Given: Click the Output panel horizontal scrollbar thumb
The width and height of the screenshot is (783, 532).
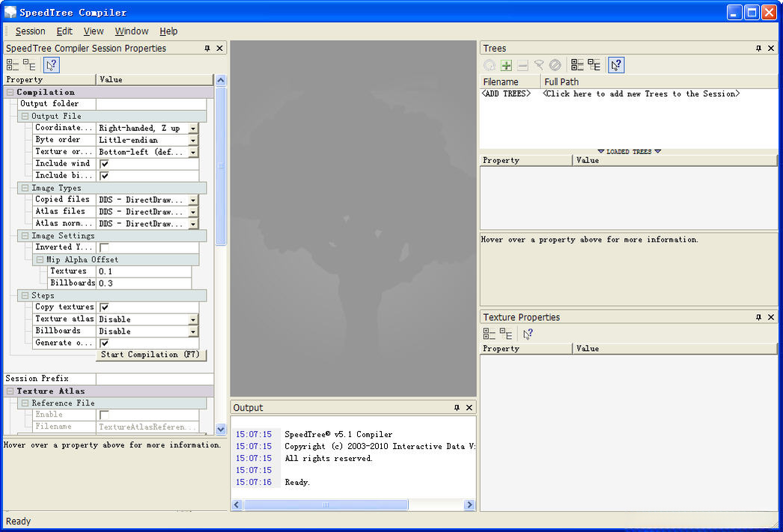Looking at the screenshot, I should (x=326, y=504).
